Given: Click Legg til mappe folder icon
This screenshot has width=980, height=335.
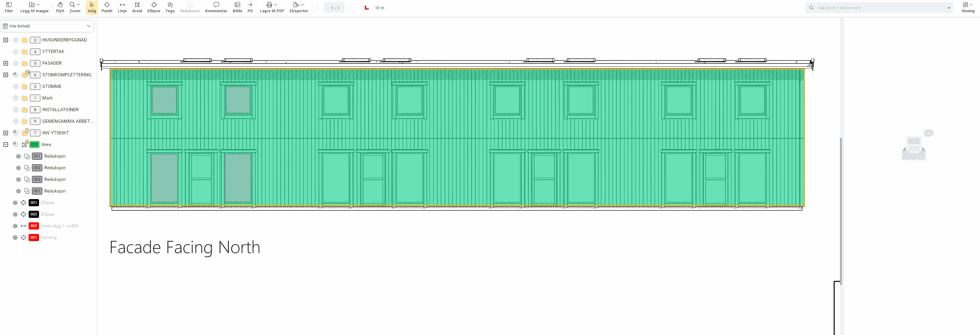Looking at the screenshot, I should coord(32,5).
